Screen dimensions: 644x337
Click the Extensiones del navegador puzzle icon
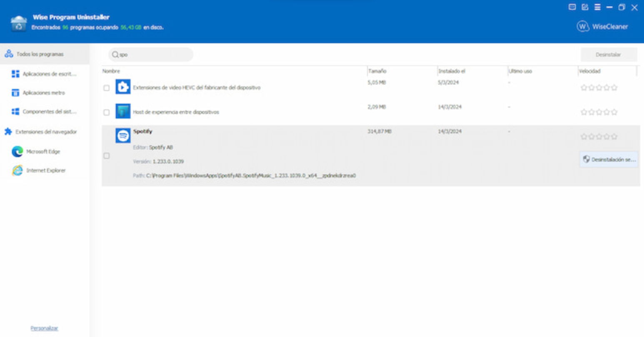pos(8,132)
